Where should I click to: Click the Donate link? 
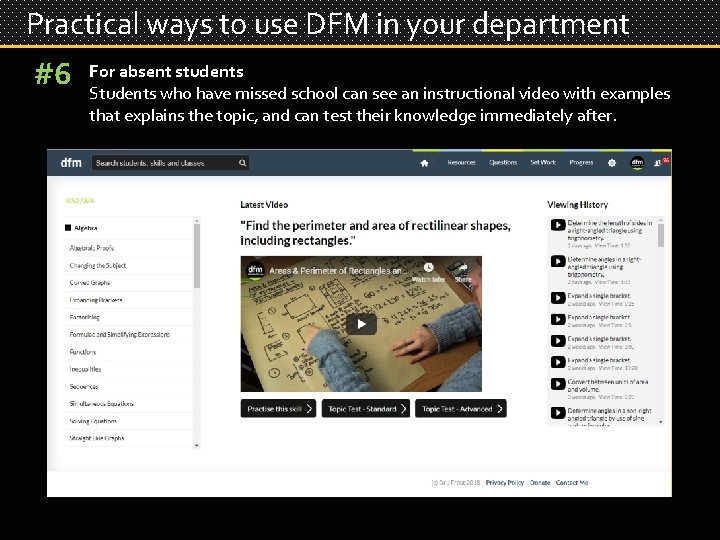(x=540, y=483)
